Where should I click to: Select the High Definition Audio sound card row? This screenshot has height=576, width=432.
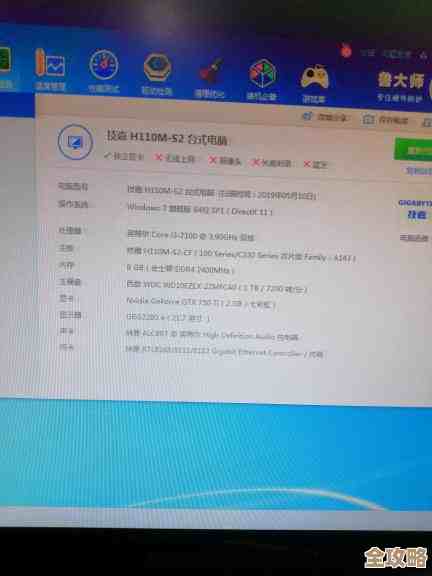(212, 335)
